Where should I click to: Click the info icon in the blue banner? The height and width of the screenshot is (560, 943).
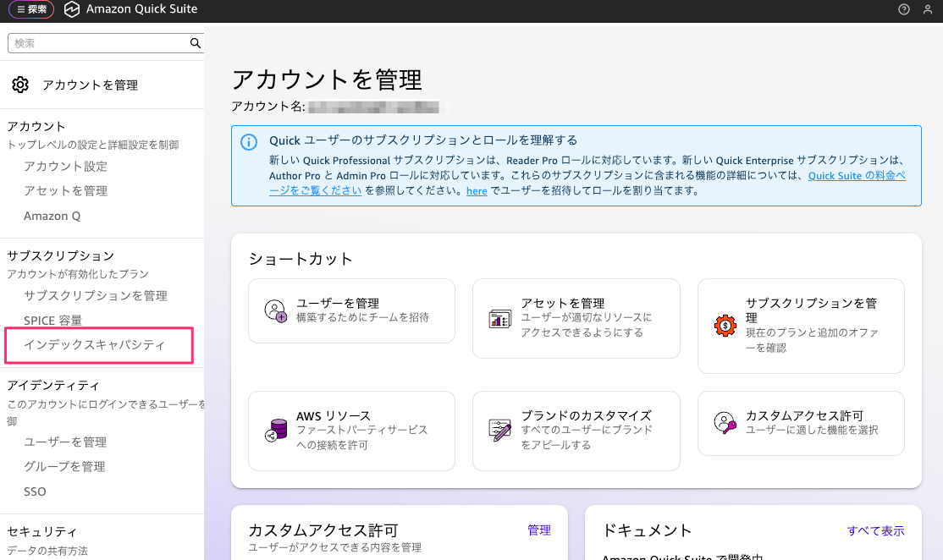coord(249,141)
